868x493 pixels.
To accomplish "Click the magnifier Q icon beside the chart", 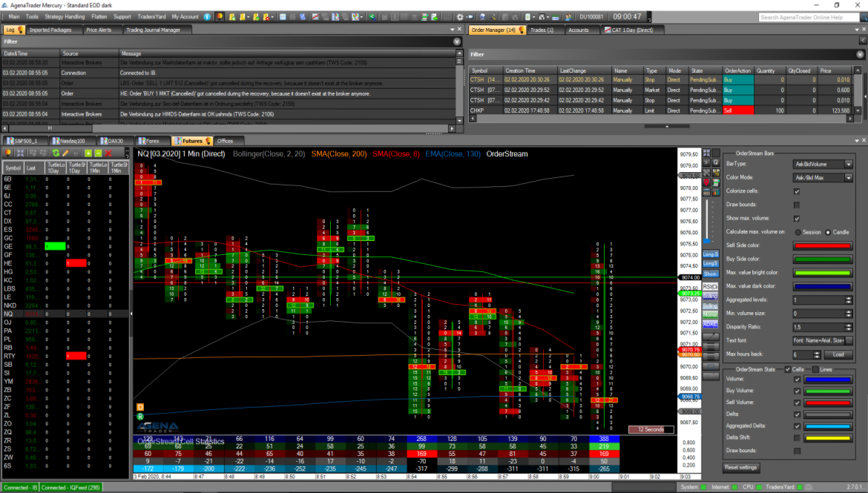I will pos(716,162).
